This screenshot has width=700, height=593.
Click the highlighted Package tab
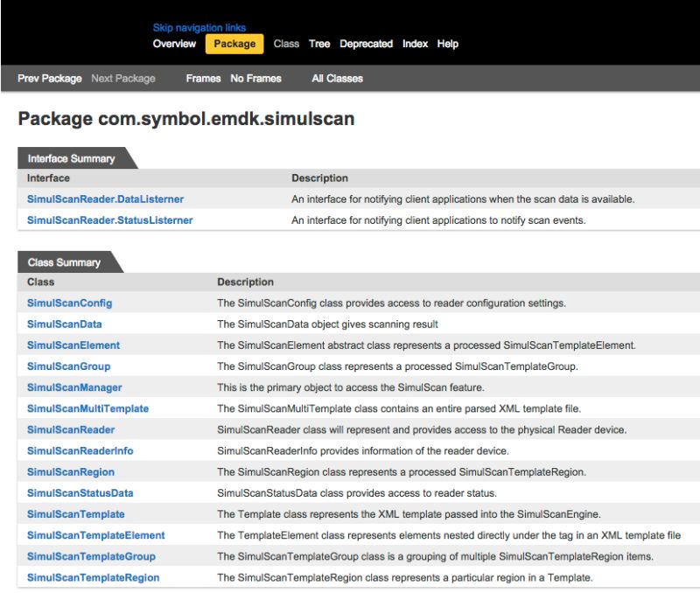[234, 44]
